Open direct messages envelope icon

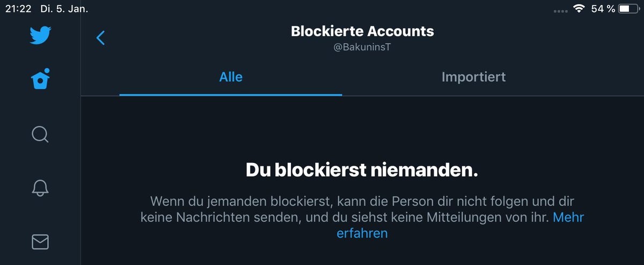click(40, 242)
